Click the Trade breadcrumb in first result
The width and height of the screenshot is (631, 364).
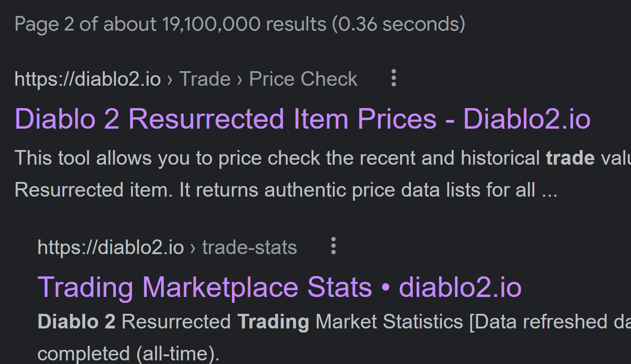[205, 79]
